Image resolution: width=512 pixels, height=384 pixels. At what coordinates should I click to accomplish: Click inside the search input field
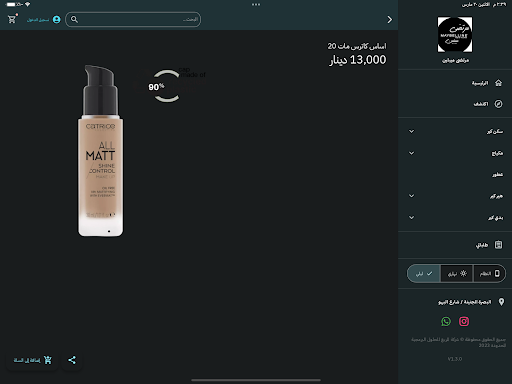133,19
